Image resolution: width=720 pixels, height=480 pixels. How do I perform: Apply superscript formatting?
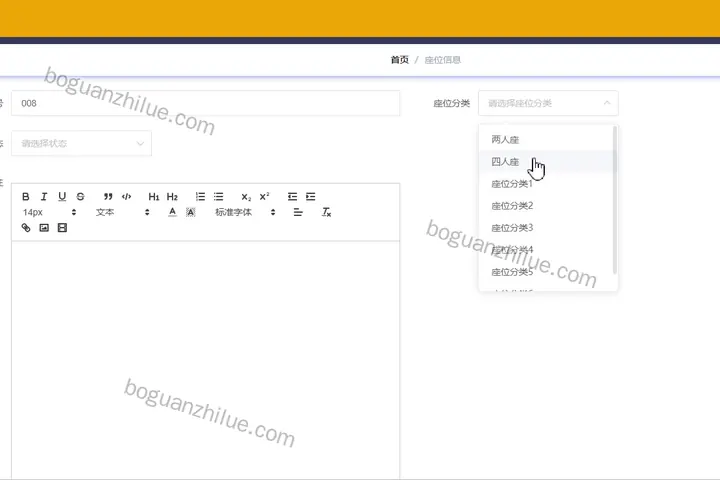pos(264,197)
